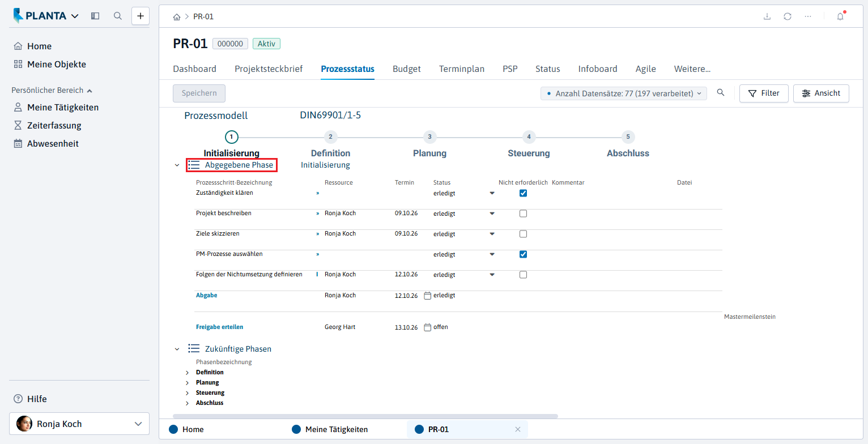Open the three-dots more options menu
The width and height of the screenshot is (868, 444).
click(808, 16)
